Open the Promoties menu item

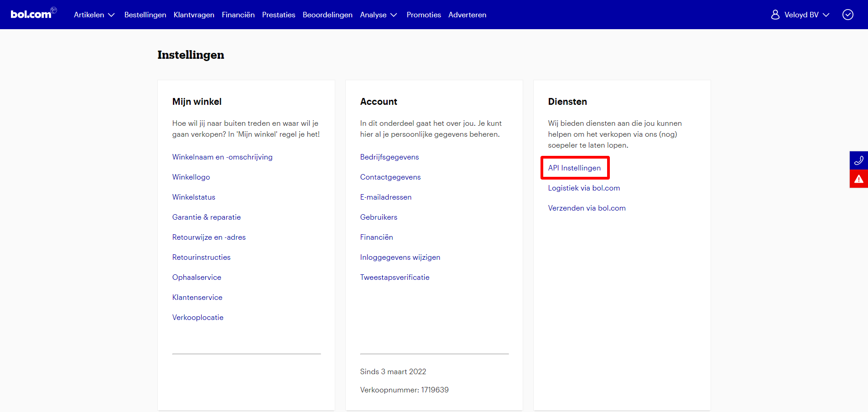click(x=424, y=15)
